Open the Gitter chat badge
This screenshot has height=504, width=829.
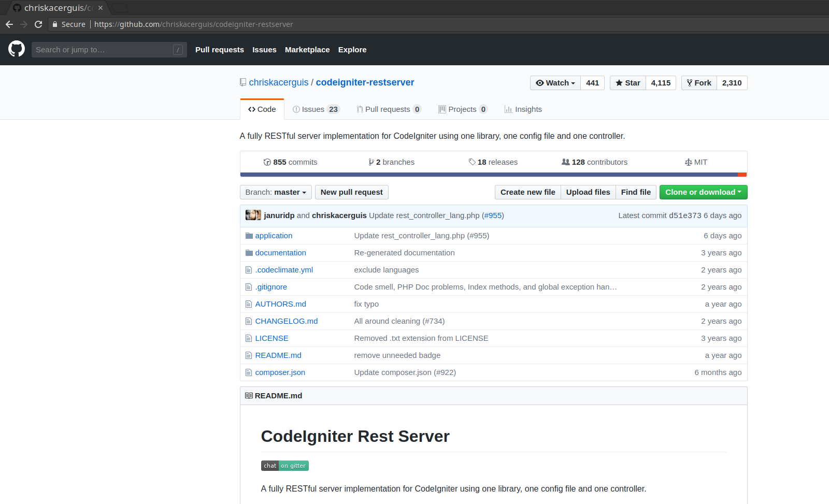[x=284, y=465]
